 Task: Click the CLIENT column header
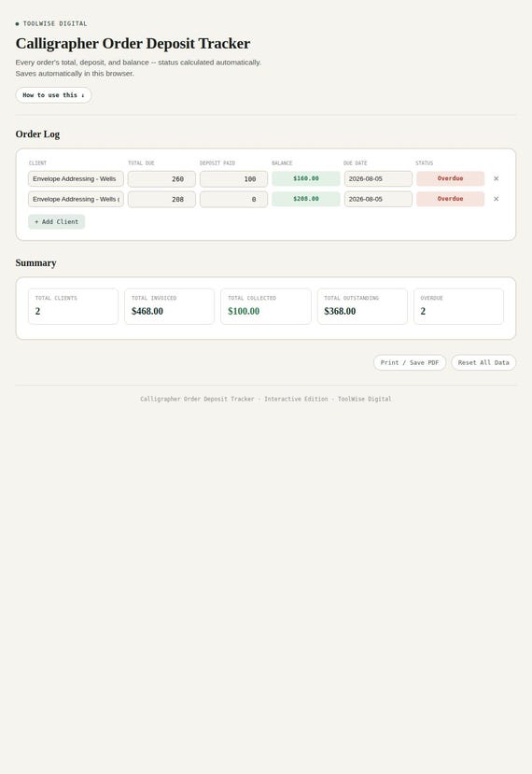tap(37, 162)
